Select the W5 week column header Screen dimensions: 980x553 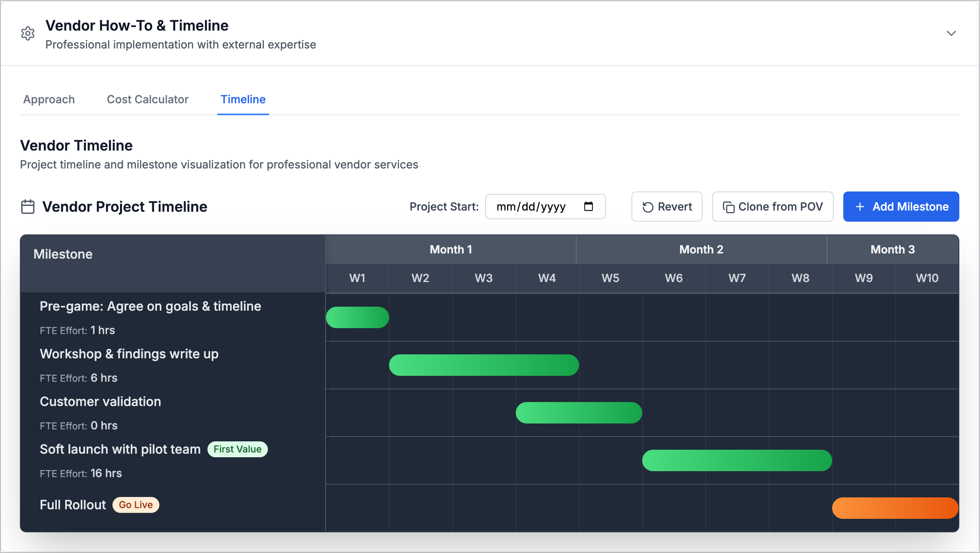610,278
